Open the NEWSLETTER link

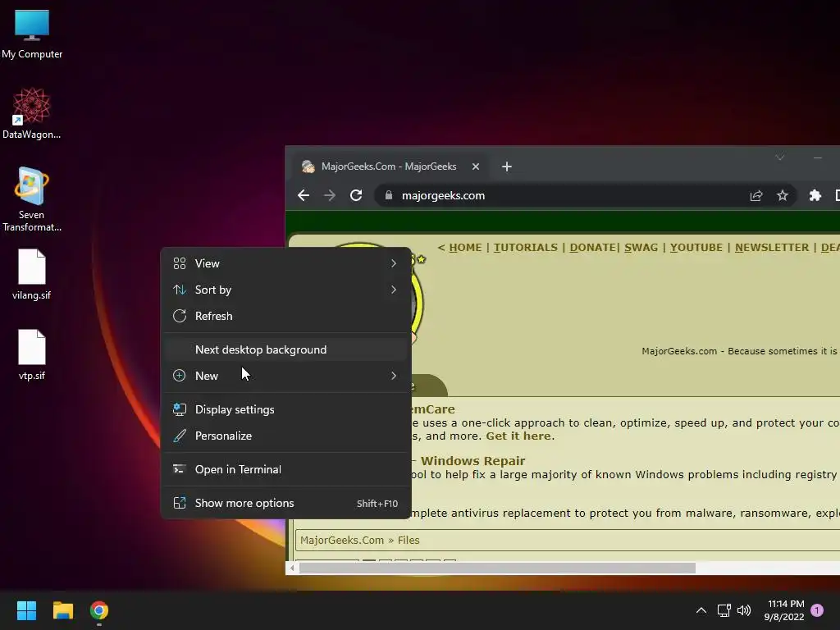pyautogui.click(x=772, y=248)
